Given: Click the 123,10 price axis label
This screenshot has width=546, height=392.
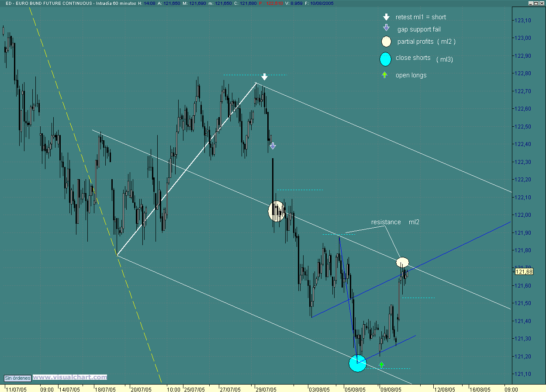Looking at the screenshot, I should (x=522, y=21).
